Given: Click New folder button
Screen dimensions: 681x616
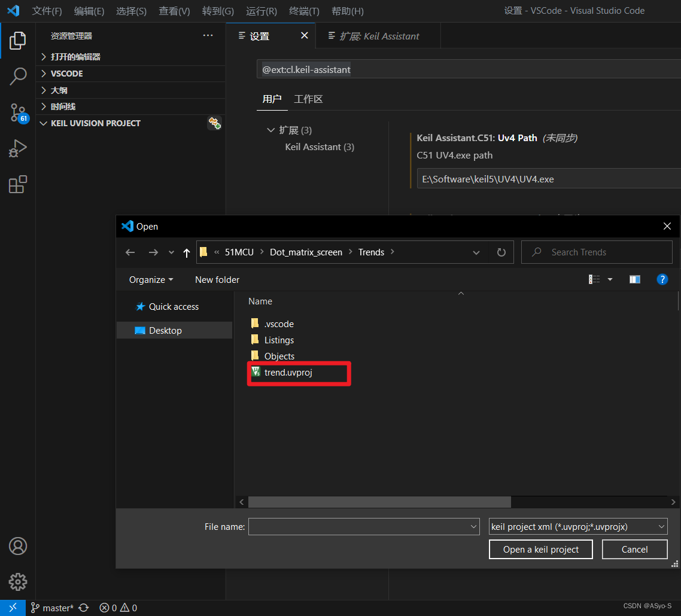Looking at the screenshot, I should click(x=217, y=279).
